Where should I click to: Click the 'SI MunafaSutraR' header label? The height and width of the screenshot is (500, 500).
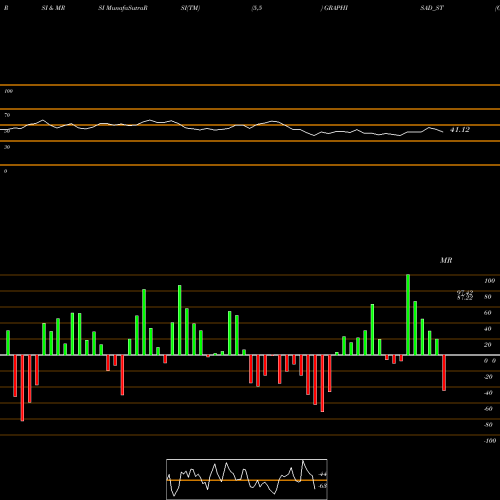pos(123,8)
